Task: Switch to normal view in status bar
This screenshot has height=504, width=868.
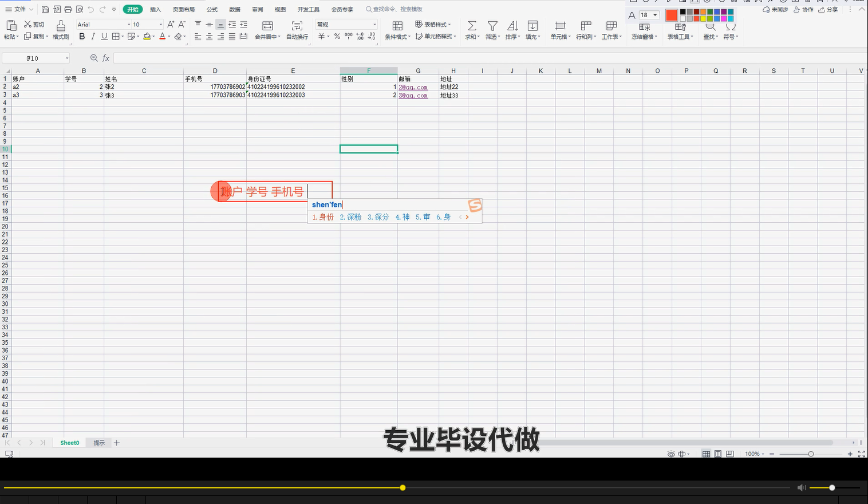Action: point(706,454)
